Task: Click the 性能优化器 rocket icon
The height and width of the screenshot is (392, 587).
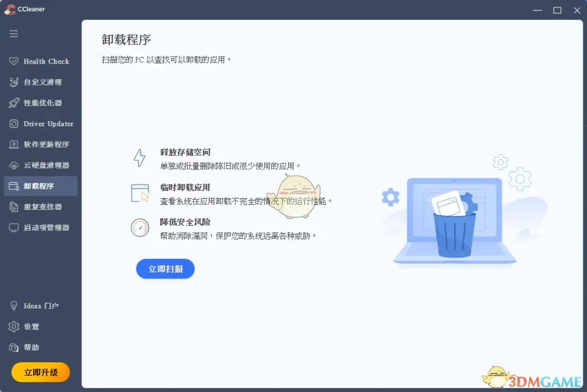Action: point(14,103)
